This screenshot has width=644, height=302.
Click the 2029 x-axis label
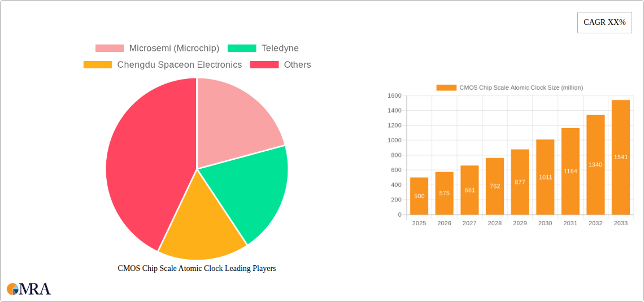pos(520,223)
